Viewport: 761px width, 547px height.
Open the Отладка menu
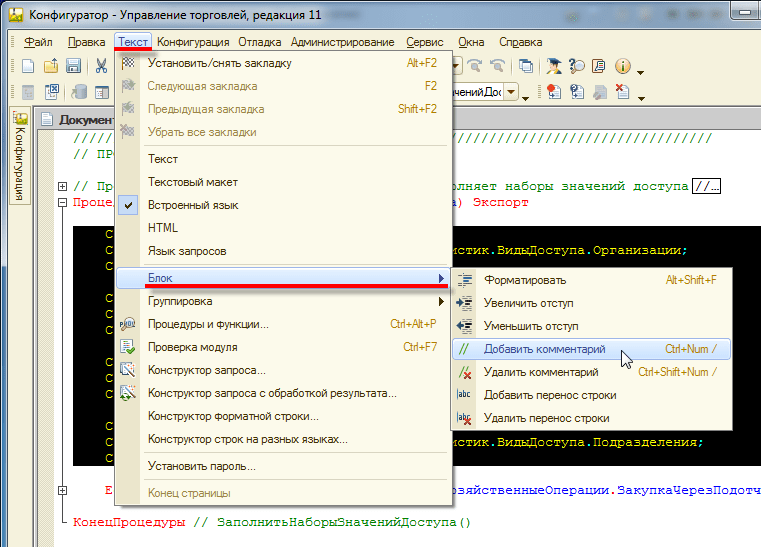pyautogui.click(x=260, y=42)
